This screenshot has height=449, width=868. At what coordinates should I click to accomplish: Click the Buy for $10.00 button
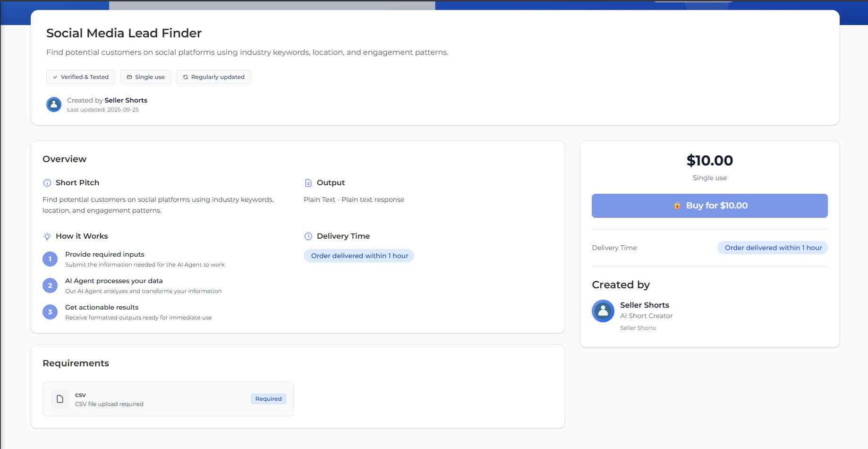click(710, 206)
